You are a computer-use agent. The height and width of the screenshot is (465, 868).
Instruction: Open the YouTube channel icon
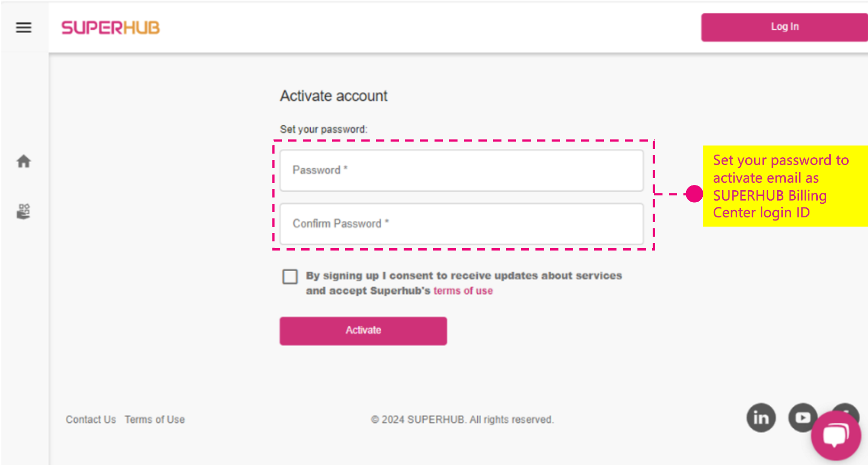803,417
